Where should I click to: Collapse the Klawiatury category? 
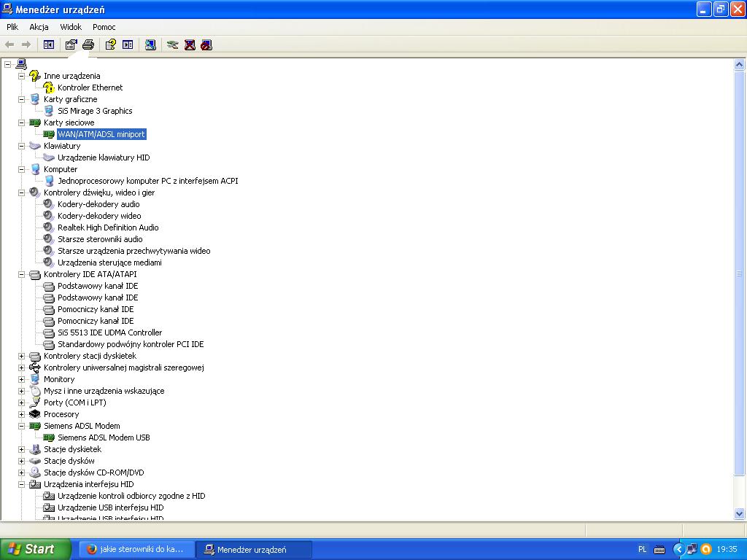21,146
